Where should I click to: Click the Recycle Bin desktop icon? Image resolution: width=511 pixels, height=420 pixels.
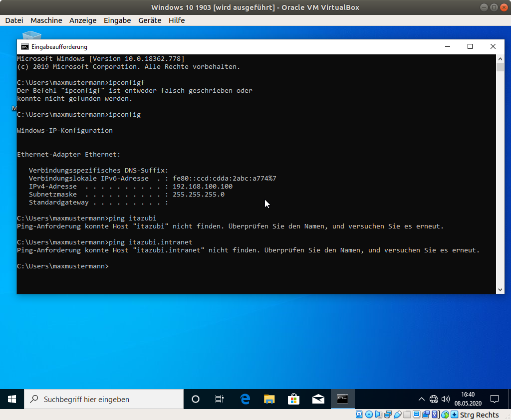32,35
